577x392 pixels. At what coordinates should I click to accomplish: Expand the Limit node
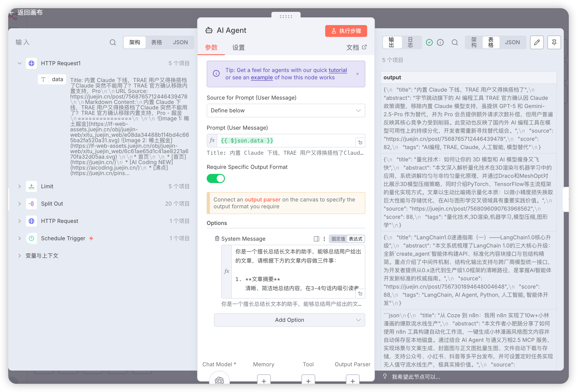point(20,186)
